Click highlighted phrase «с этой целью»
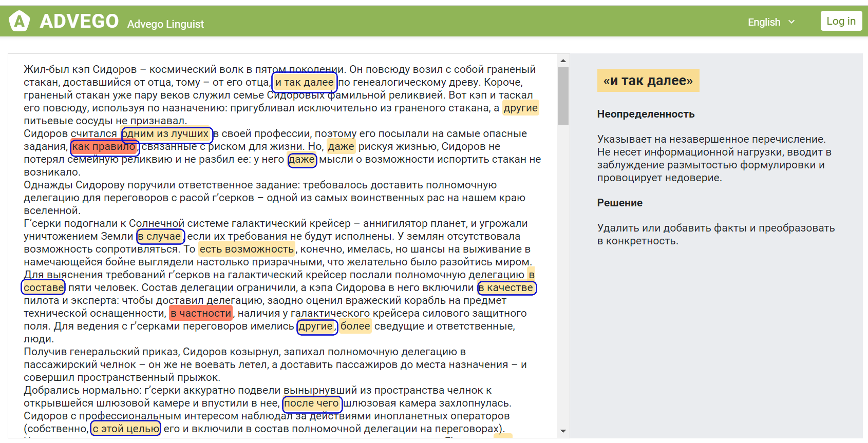The image size is (868, 443). [126, 429]
